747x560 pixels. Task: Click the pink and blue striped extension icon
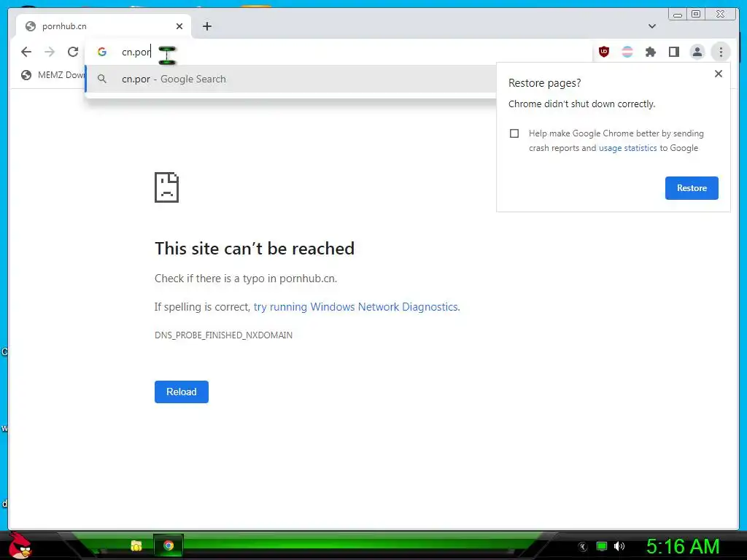627,52
